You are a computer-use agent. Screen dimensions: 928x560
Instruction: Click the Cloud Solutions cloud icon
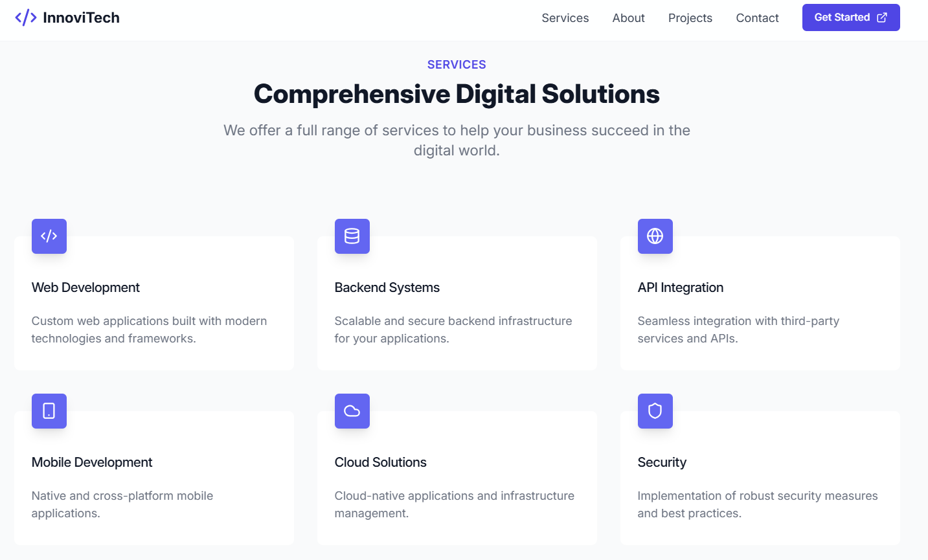352,411
